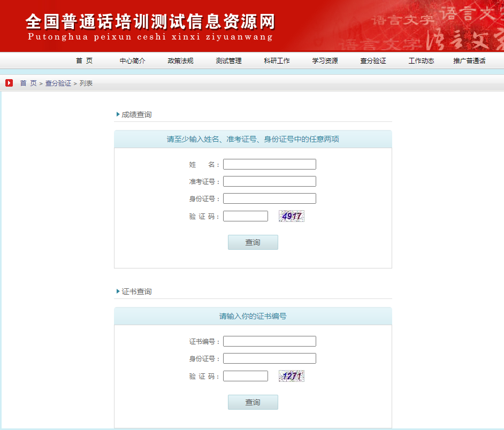
Task: Open the 科研工作 navigation item
Action: click(277, 61)
